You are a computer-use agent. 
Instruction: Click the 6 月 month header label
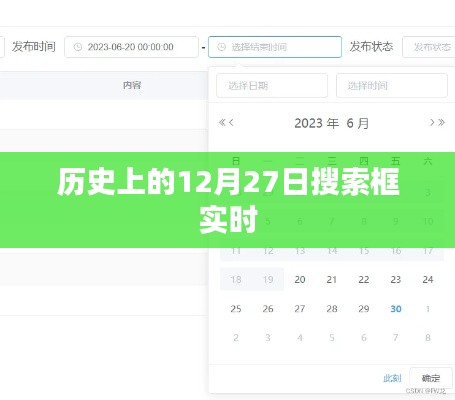[x=358, y=123]
